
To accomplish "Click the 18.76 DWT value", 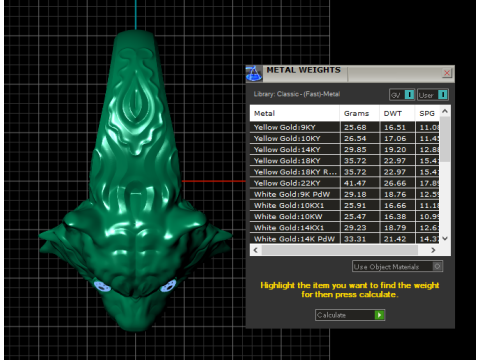I will (395, 194).
